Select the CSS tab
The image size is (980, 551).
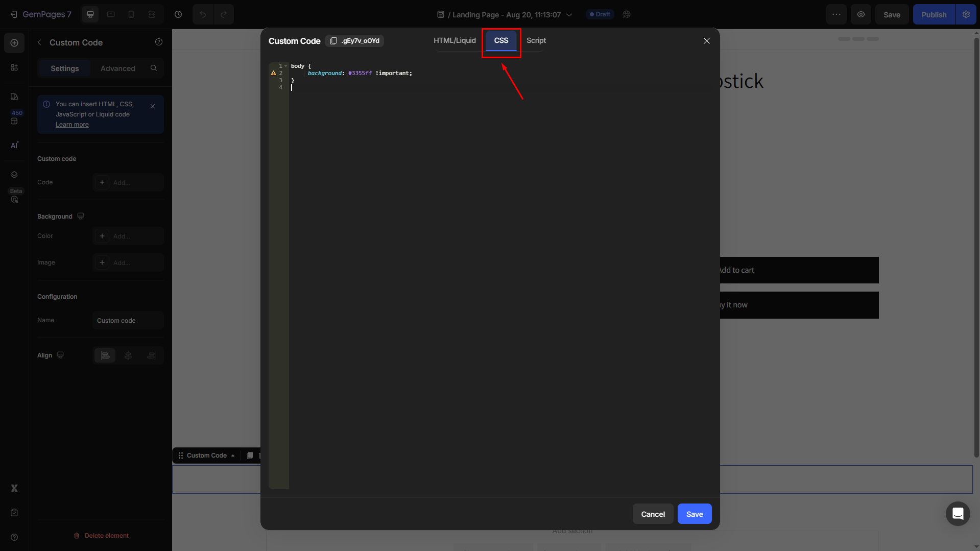point(501,40)
